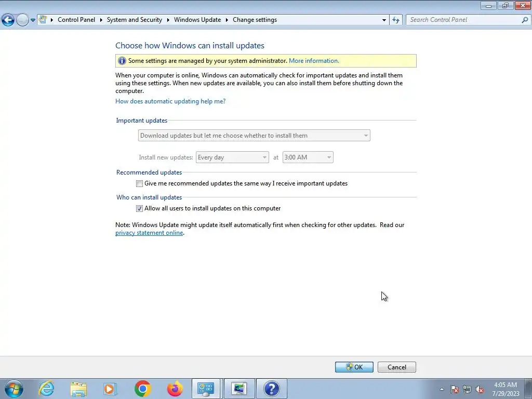
Task: Navigate to Control Panel breadcrumb
Action: pos(76,20)
